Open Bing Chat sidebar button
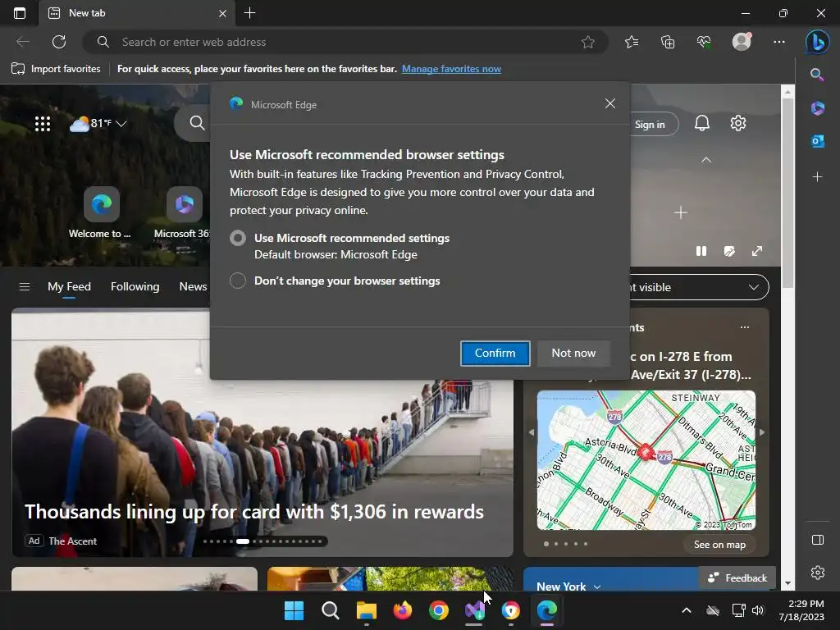Screen dimensions: 840x630 point(818,42)
